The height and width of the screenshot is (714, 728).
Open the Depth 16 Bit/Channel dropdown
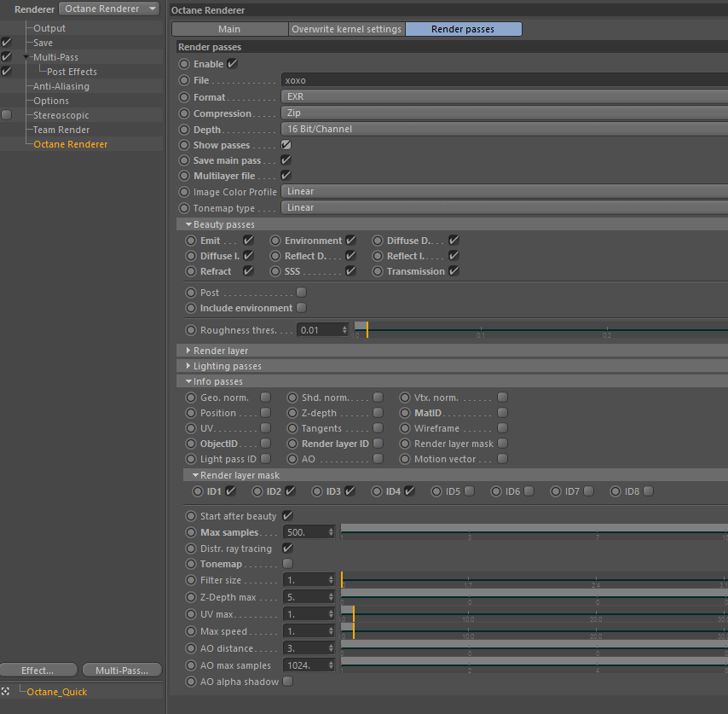click(504, 129)
